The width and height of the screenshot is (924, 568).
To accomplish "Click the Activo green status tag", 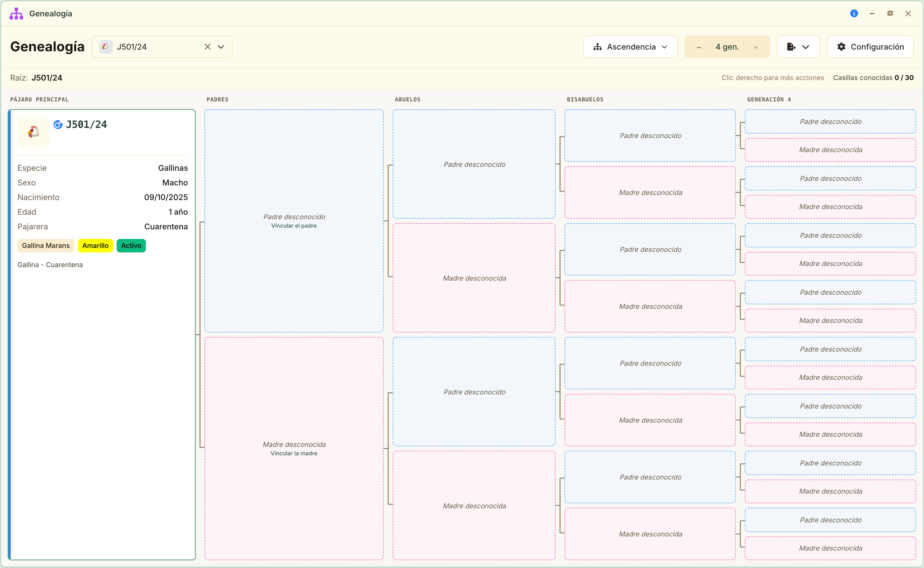I will click(x=131, y=245).
